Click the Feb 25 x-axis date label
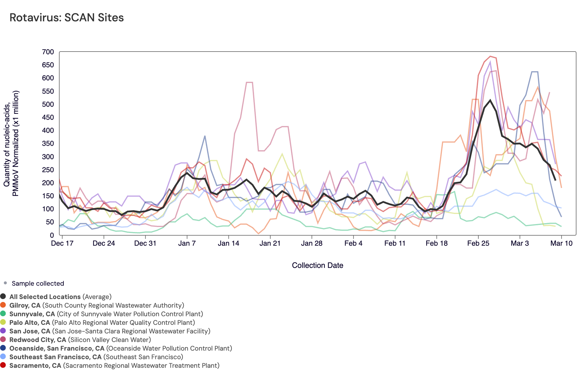Screen dimensions: 588x374 pos(478,243)
